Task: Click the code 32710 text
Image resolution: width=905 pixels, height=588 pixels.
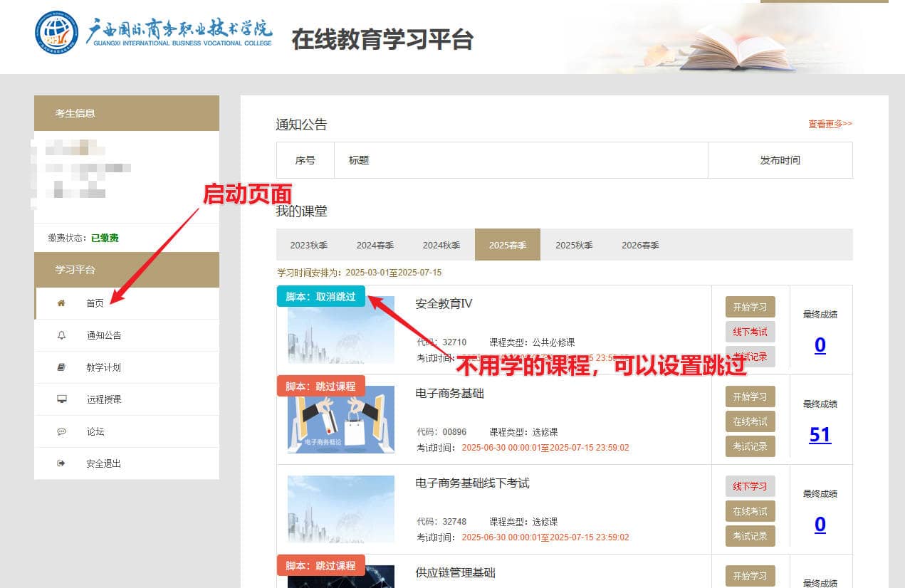Action: (454, 342)
